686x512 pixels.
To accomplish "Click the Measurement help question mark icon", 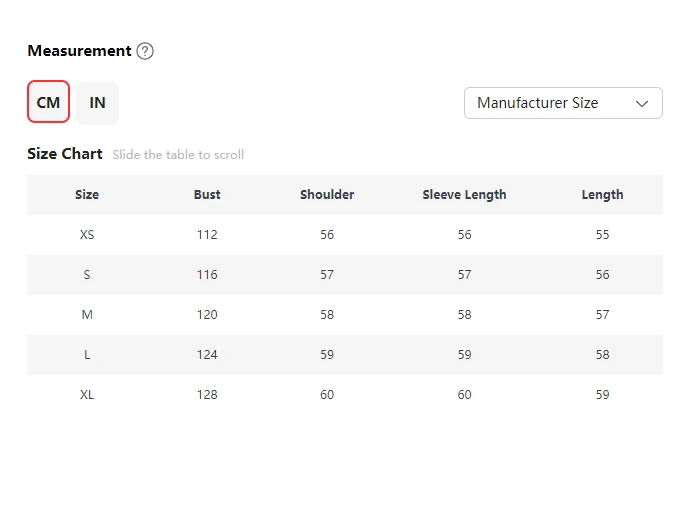I will [145, 51].
